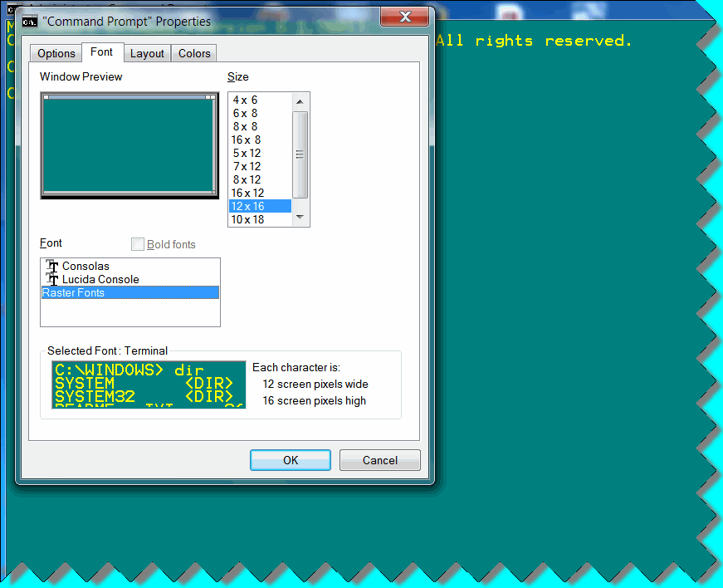This screenshot has height=588, width=723.
Task: Choose the 4 x 6 font size
Action: click(260, 100)
